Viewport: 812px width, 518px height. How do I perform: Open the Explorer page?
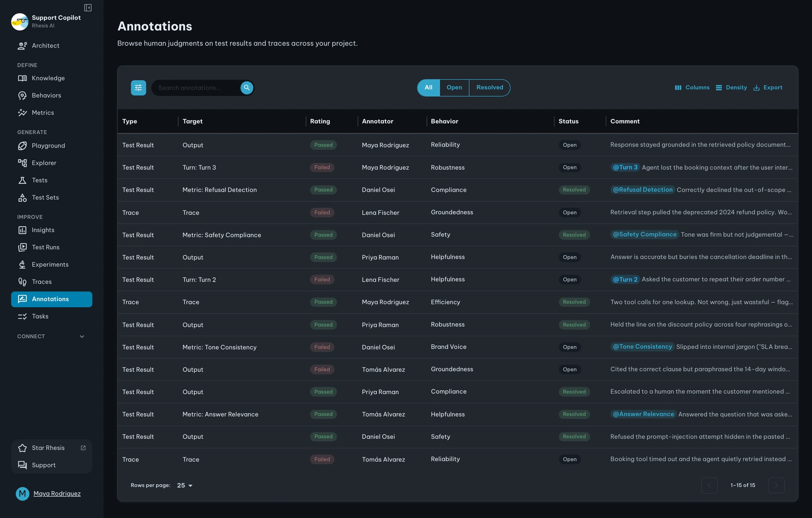point(52,163)
